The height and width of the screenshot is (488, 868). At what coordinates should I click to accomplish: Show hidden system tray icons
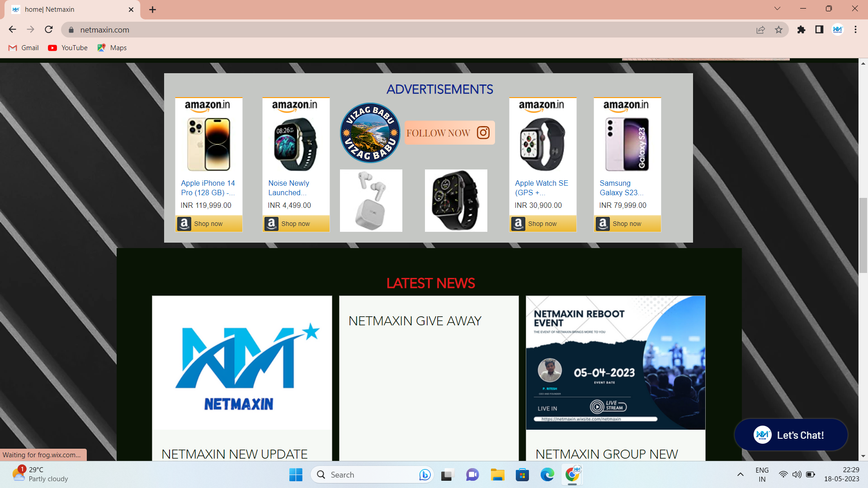(740, 474)
